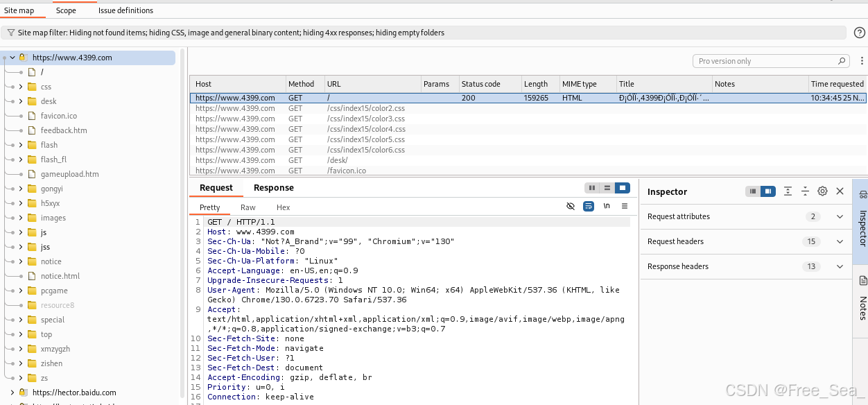Click the images folder icon
868x405 pixels.
coord(31,218)
